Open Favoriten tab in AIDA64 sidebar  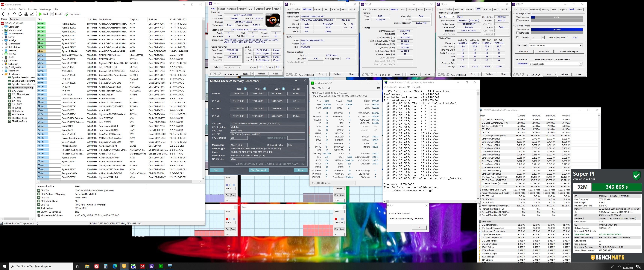click(x=14, y=19)
